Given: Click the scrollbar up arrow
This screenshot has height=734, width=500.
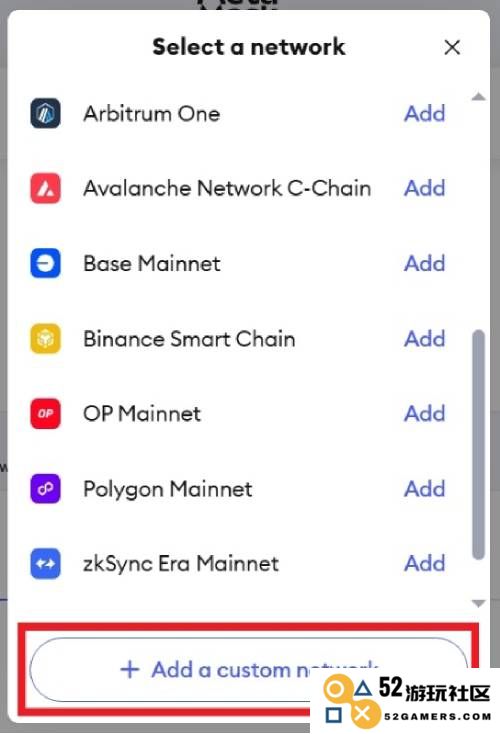Looking at the screenshot, I should click(x=478, y=97).
